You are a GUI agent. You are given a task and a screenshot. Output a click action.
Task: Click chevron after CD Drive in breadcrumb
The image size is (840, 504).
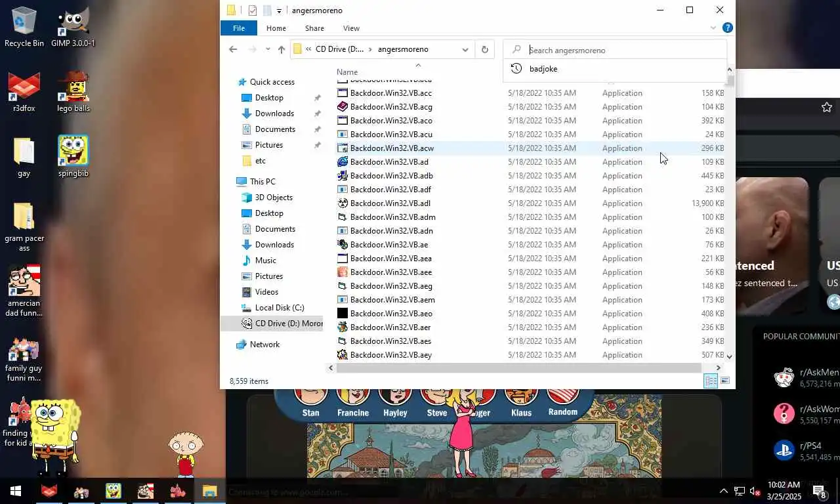click(x=371, y=49)
